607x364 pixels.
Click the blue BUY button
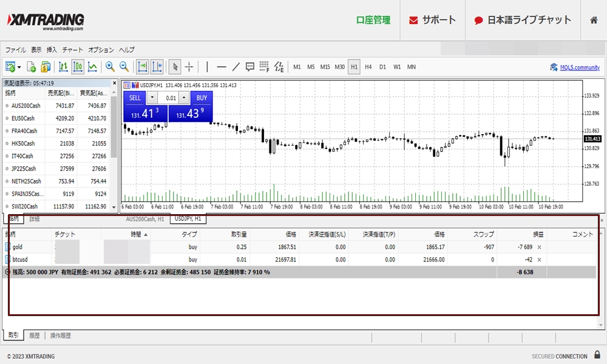pos(202,98)
